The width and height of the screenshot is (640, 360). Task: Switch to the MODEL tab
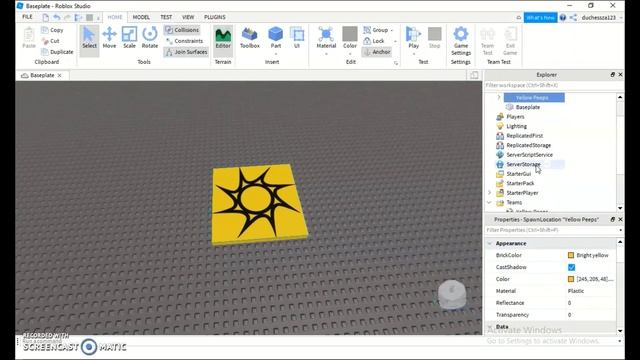click(141, 17)
